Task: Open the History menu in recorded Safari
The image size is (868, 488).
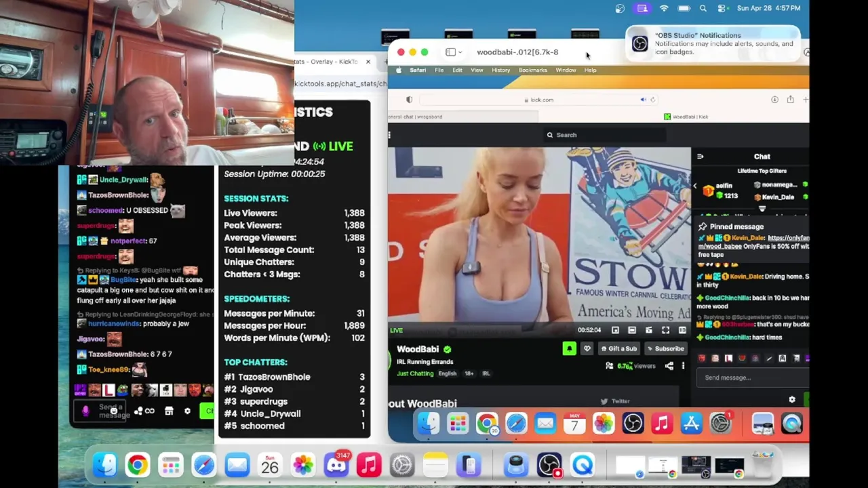Action: pos(500,70)
